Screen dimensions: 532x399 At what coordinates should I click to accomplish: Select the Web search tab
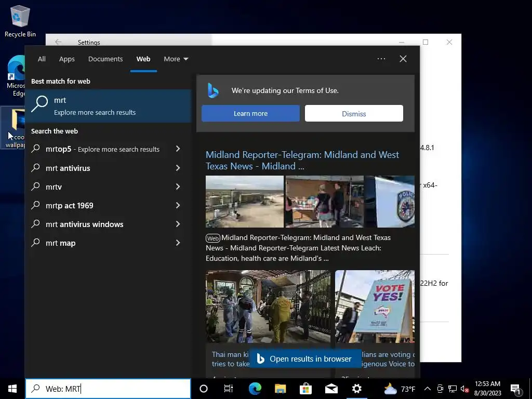point(143,59)
